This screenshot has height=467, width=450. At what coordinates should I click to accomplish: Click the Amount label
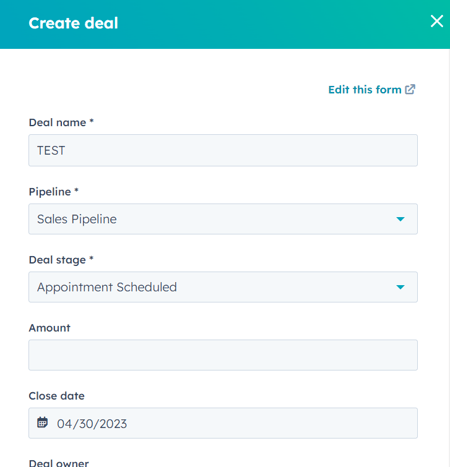[x=49, y=328]
